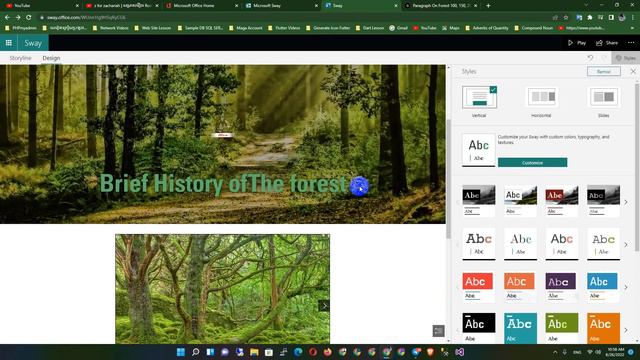Open the more options ellipsis menu

coord(631,43)
